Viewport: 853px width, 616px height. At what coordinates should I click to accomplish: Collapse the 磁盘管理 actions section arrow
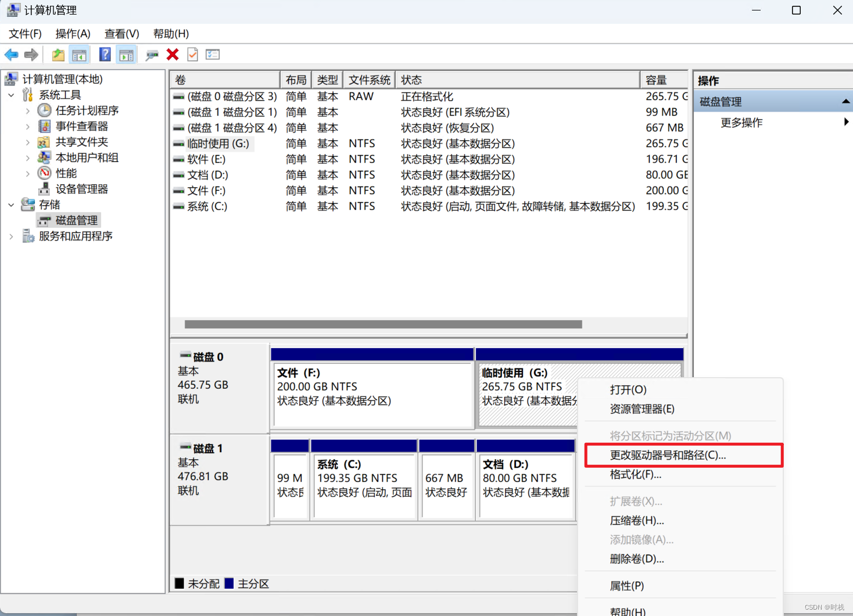(x=845, y=102)
